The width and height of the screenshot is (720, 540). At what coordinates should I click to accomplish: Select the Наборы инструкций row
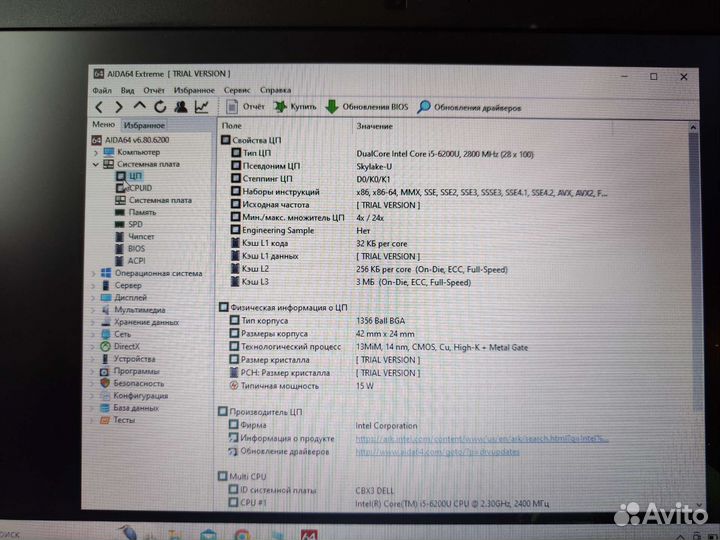(419, 192)
